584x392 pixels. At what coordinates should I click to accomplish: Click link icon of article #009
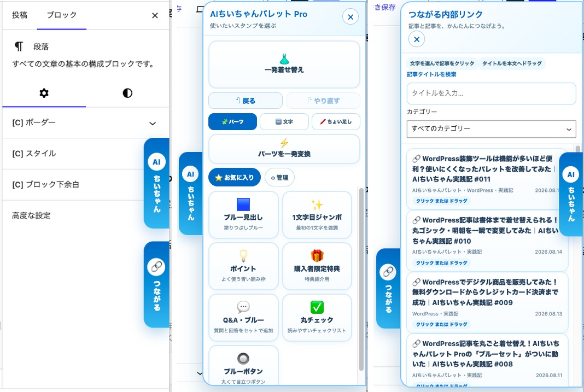coord(416,282)
